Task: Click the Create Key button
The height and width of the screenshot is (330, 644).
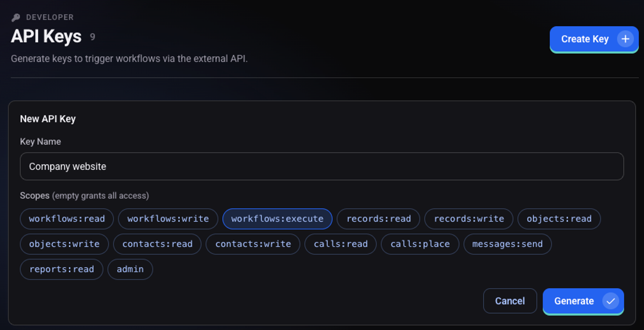Action: click(x=594, y=39)
